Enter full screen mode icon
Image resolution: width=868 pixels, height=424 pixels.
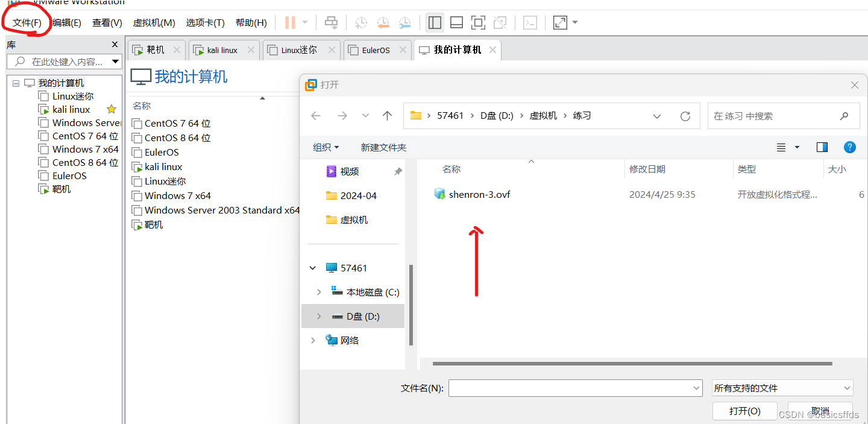click(478, 23)
